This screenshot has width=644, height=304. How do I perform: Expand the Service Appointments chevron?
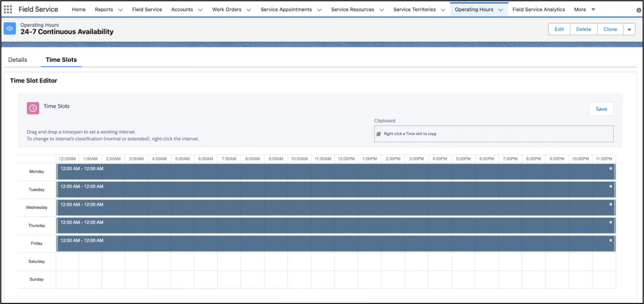click(x=319, y=10)
